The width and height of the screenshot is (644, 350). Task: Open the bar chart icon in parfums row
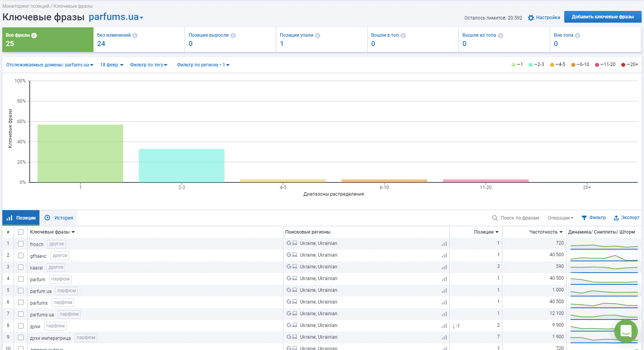tap(444, 302)
